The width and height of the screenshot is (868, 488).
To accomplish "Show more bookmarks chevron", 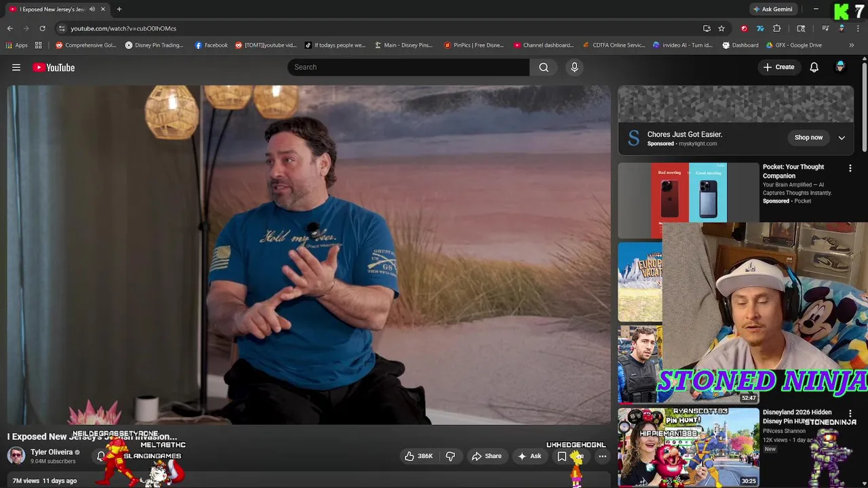I will [x=852, y=45].
